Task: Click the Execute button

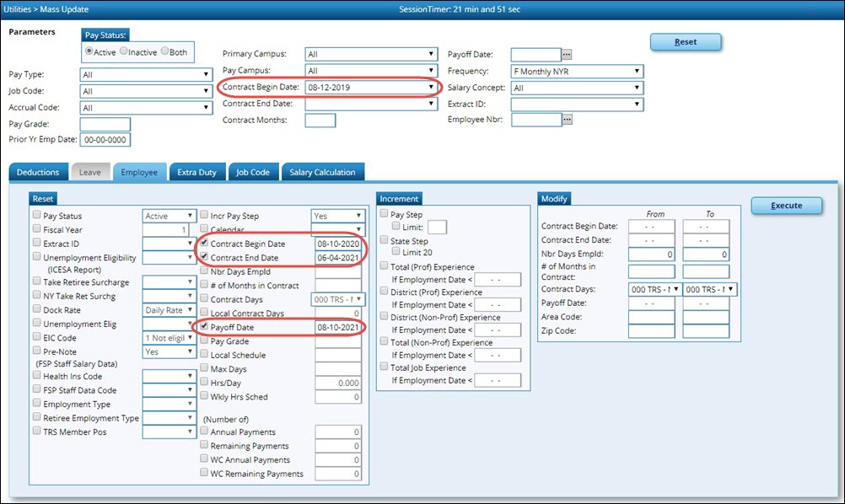Action: click(x=786, y=206)
